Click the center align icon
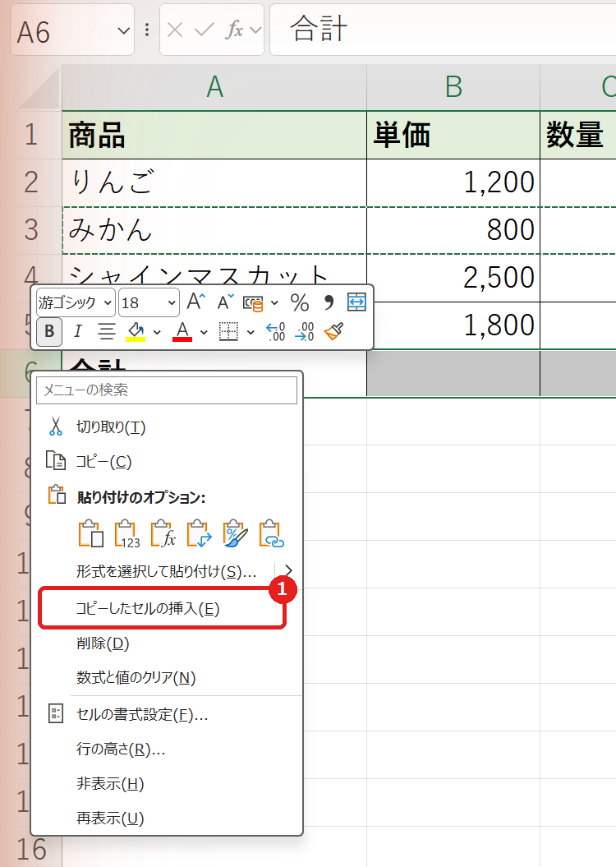 [107, 331]
